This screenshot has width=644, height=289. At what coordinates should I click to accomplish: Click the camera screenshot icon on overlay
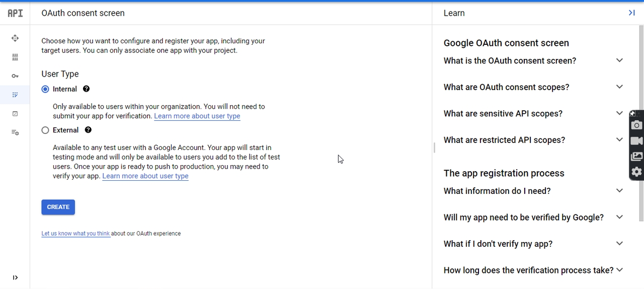pos(637,125)
